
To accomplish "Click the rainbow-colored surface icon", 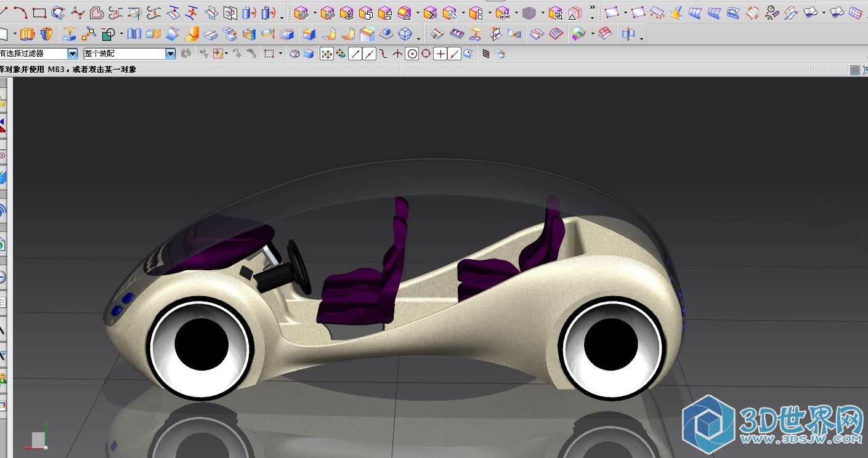I will click(578, 34).
